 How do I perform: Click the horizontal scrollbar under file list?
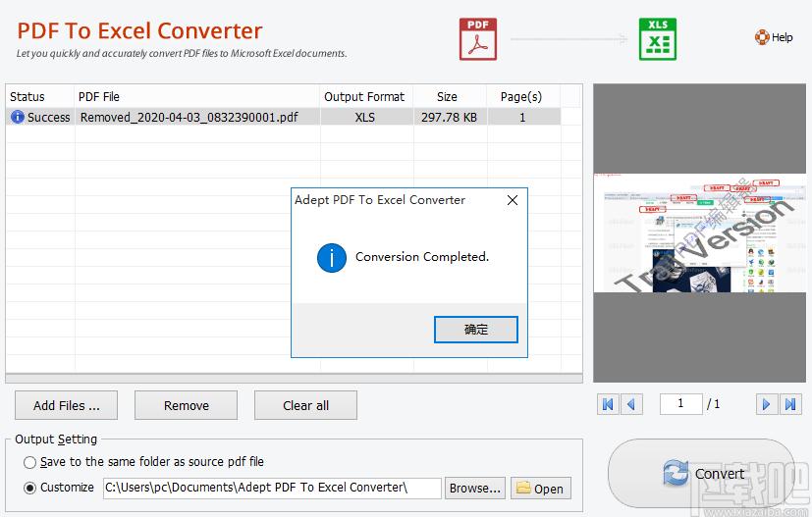pos(294,379)
